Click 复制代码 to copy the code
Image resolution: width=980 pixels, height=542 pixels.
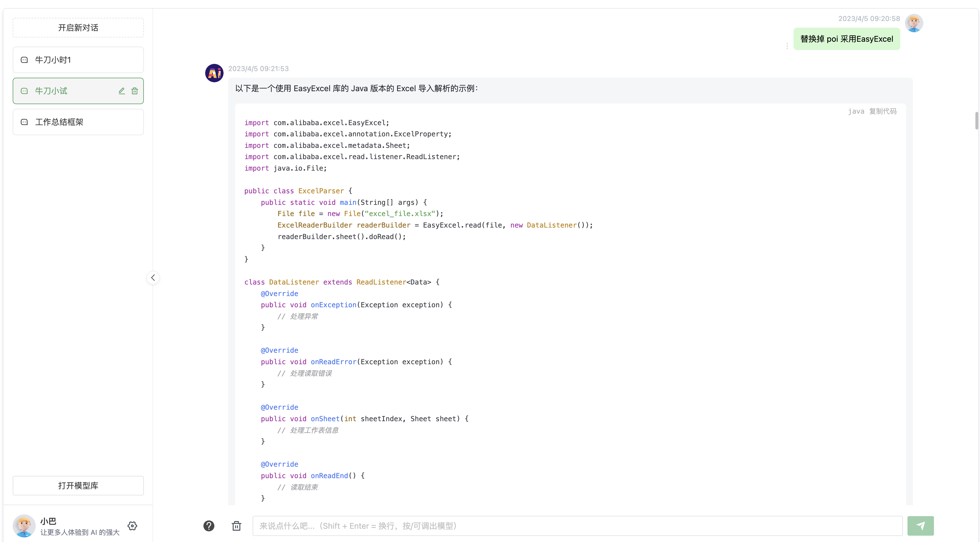tap(883, 111)
